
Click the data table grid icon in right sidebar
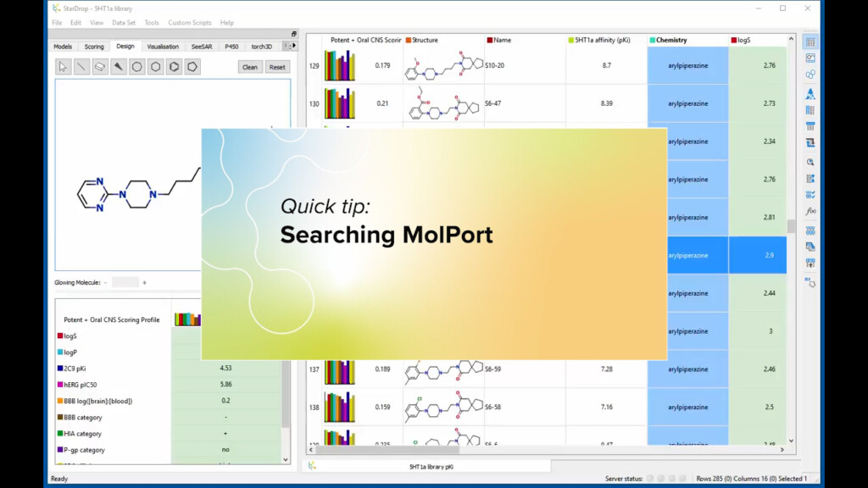(810, 42)
